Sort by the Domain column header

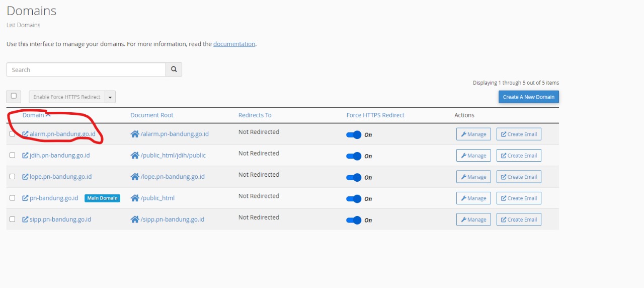coord(33,115)
